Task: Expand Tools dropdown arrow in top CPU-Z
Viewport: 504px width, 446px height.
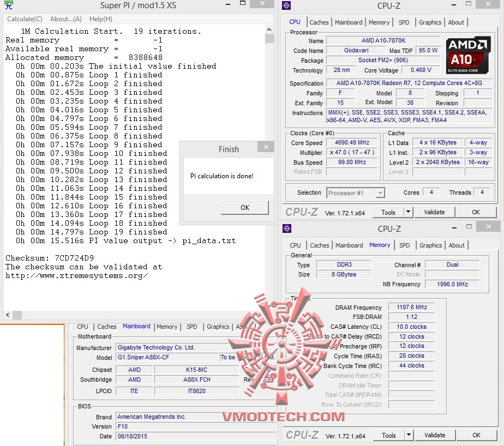Action: [x=408, y=212]
